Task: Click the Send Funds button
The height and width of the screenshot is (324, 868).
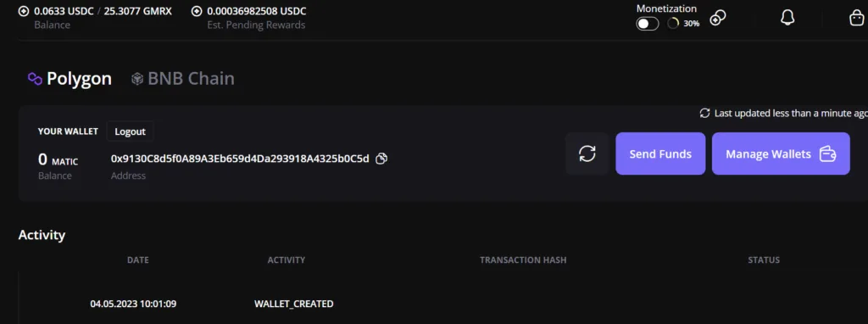Action: coord(660,154)
